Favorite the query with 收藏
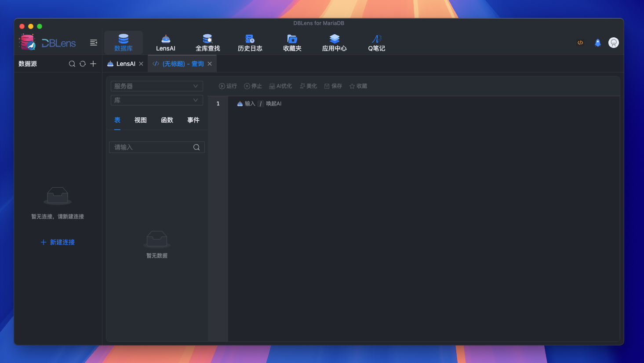This screenshot has height=363, width=644. pos(358,86)
